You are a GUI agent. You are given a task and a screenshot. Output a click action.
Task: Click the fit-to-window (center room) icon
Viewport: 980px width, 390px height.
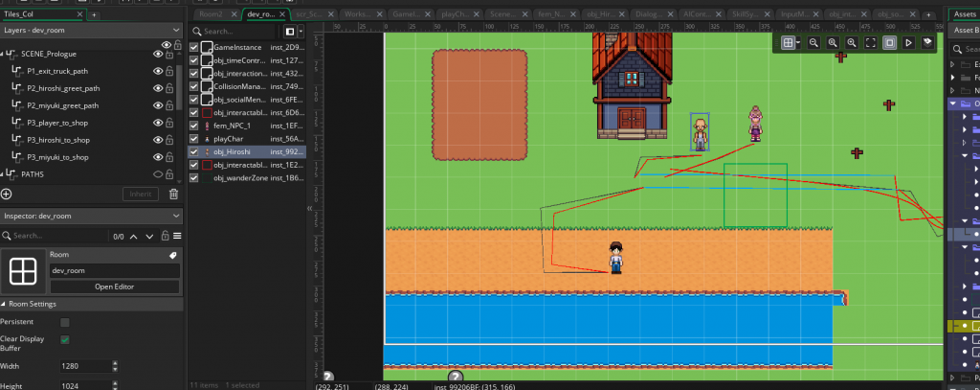[x=870, y=43]
